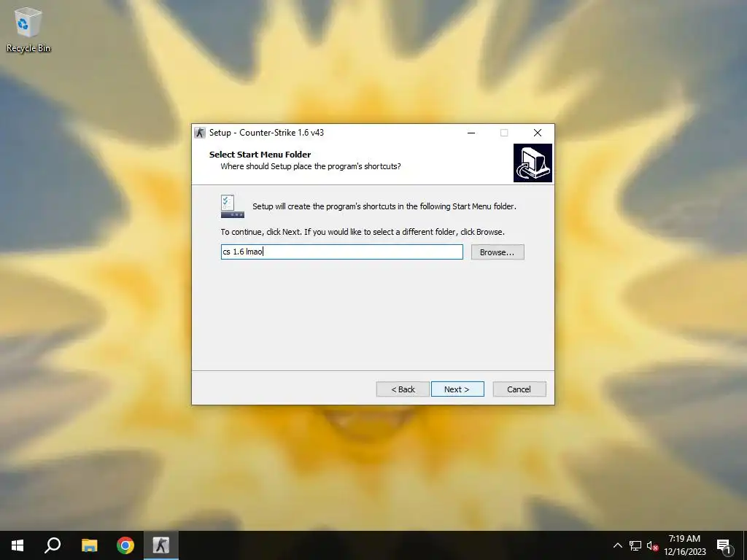The height and width of the screenshot is (560, 747).
Task: Close the setup window with X
Action: coord(538,133)
